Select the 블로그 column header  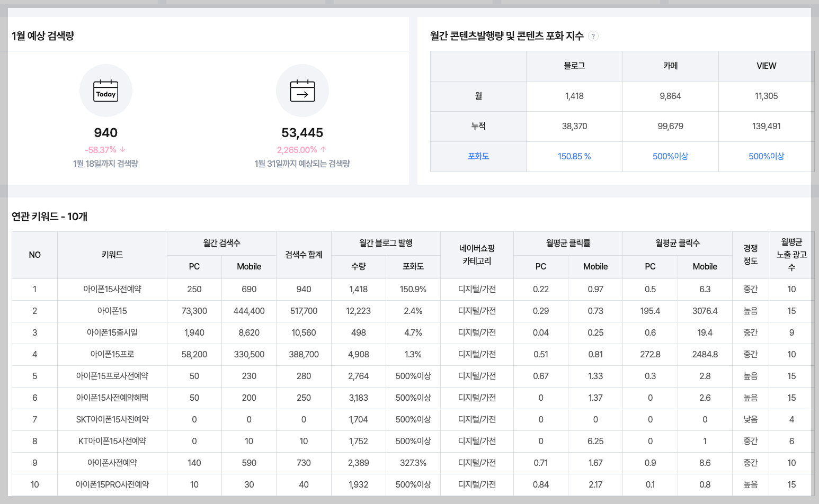pos(574,66)
